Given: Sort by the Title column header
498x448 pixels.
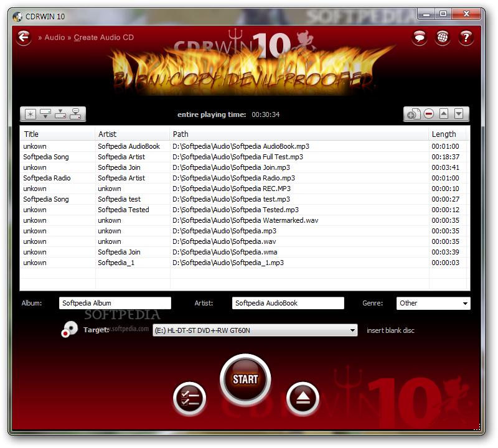Looking at the screenshot, I should [57, 134].
